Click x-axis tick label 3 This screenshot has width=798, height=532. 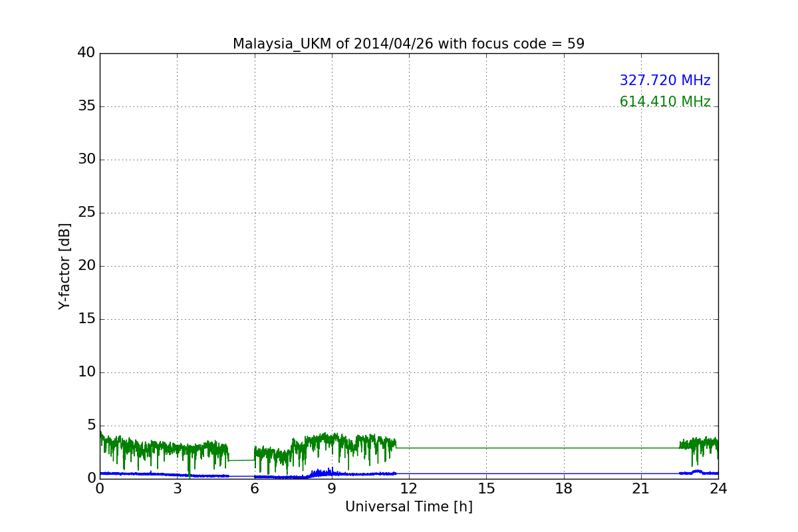pyautogui.click(x=177, y=488)
